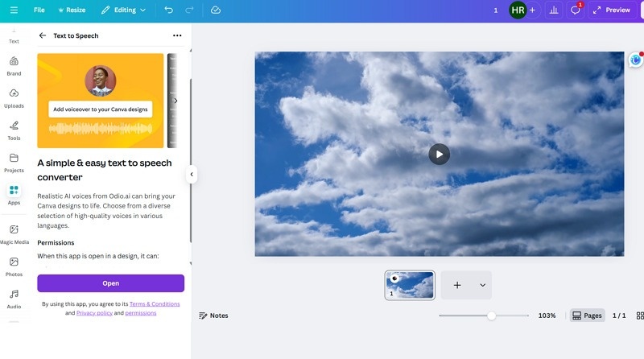Add a collaborator with the plus icon
This screenshot has width=644, height=359.
(532, 10)
